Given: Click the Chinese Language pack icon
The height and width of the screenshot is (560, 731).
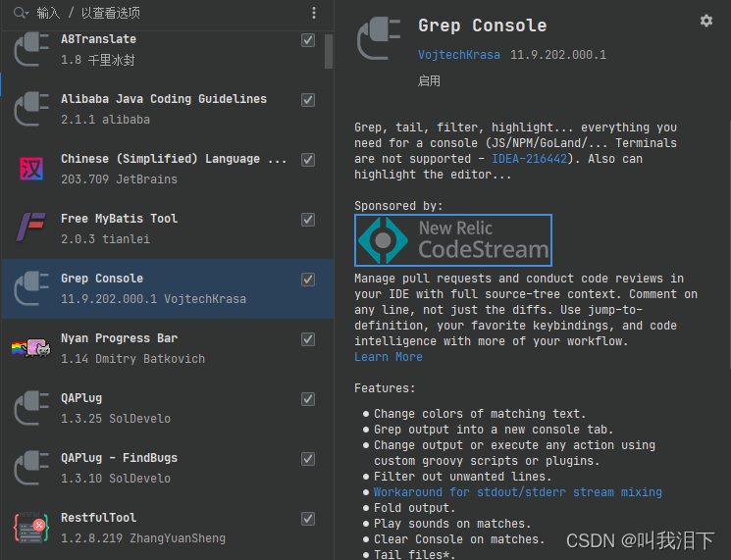Looking at the screenshot, I should tap(31, 169).
